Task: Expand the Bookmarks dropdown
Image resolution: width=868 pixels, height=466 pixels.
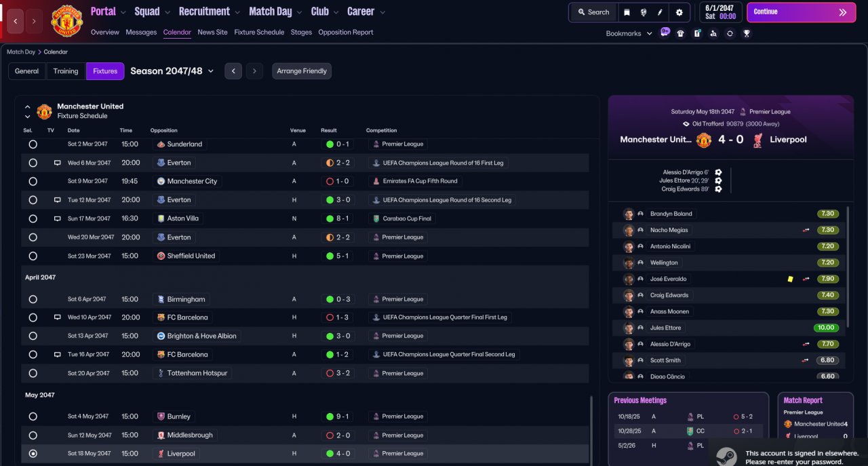Action: tap(629, 33)
